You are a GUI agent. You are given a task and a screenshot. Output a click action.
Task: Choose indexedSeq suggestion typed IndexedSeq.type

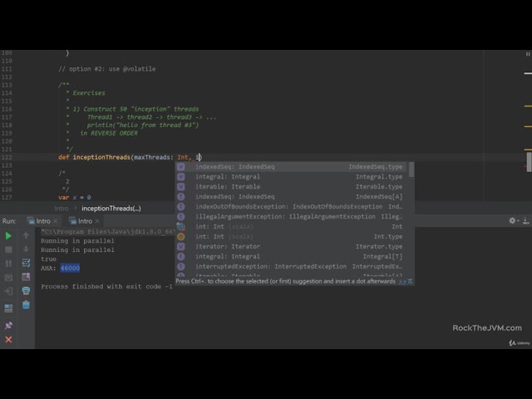pyautogui.click(x=292, y=166)
